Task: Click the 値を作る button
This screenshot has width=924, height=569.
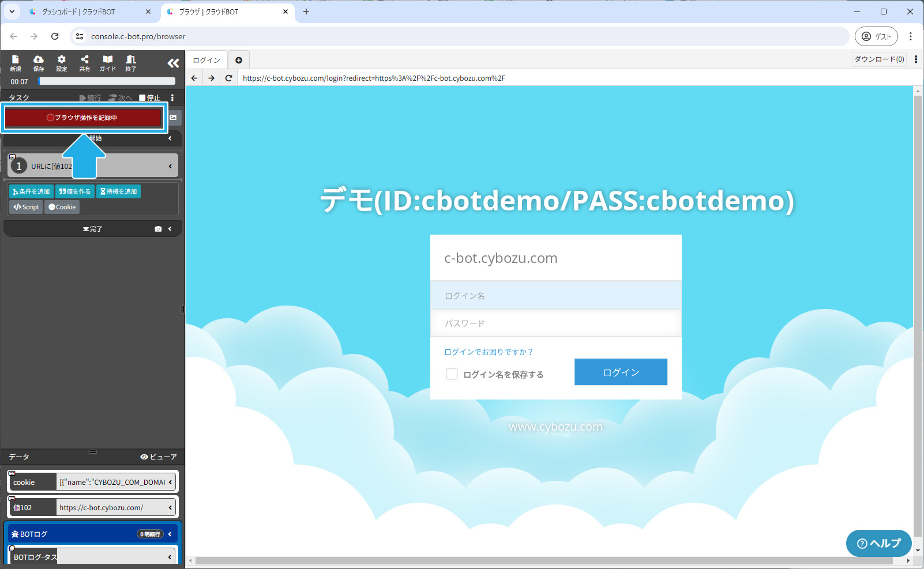Action: point(75,191)
